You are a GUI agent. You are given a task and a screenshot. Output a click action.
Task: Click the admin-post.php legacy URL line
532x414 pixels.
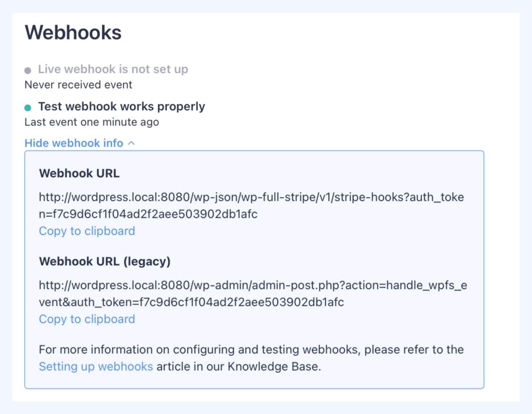pos(252,286)
